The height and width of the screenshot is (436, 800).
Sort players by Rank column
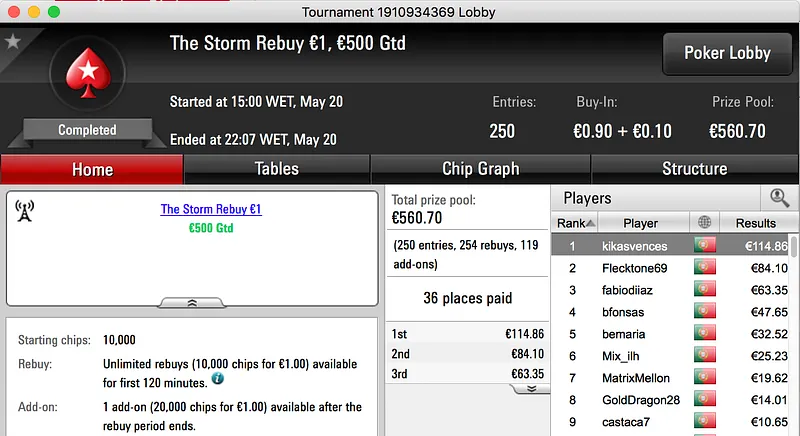(x=575, y=223)
